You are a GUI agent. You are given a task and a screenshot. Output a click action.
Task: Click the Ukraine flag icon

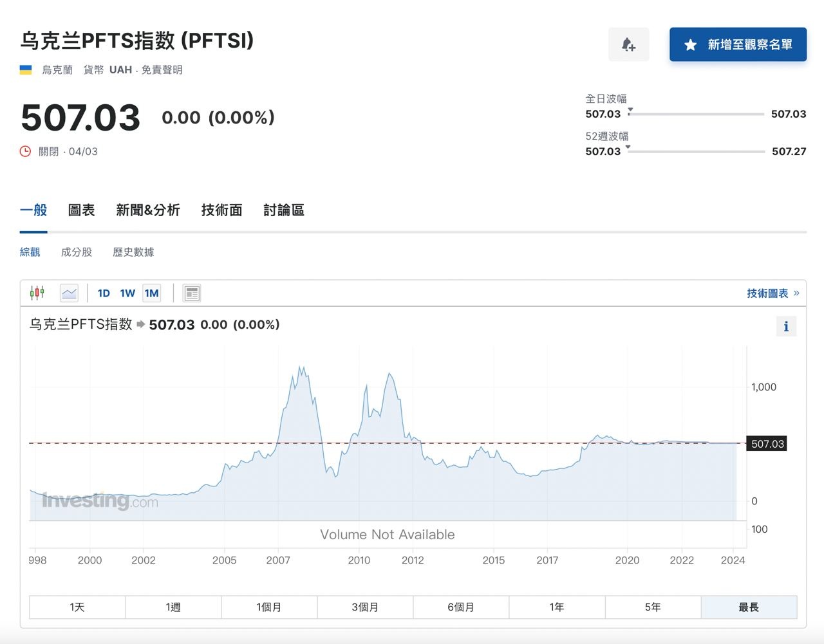click(26, 69)
